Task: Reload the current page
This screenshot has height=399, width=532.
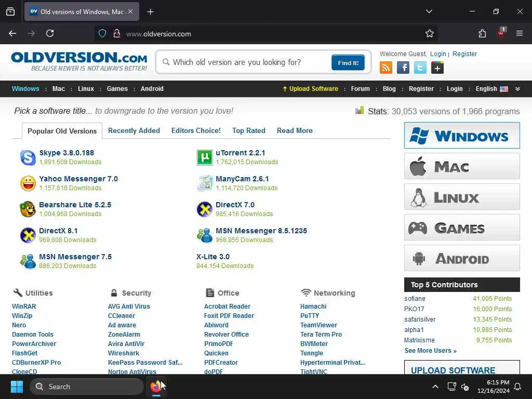Action: click(x=50, y=33)
